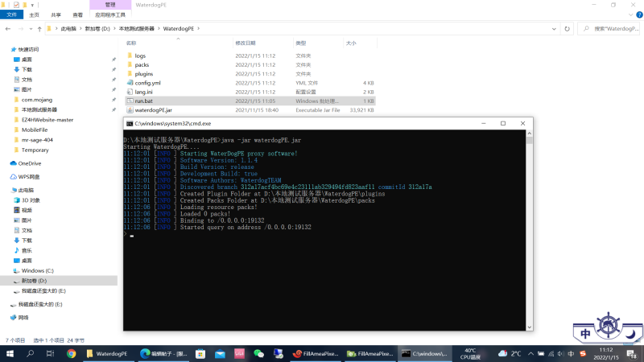The width and height of the screenshot is (644, 362).
Task: Select the run.bat file
Action: point(144,101)
